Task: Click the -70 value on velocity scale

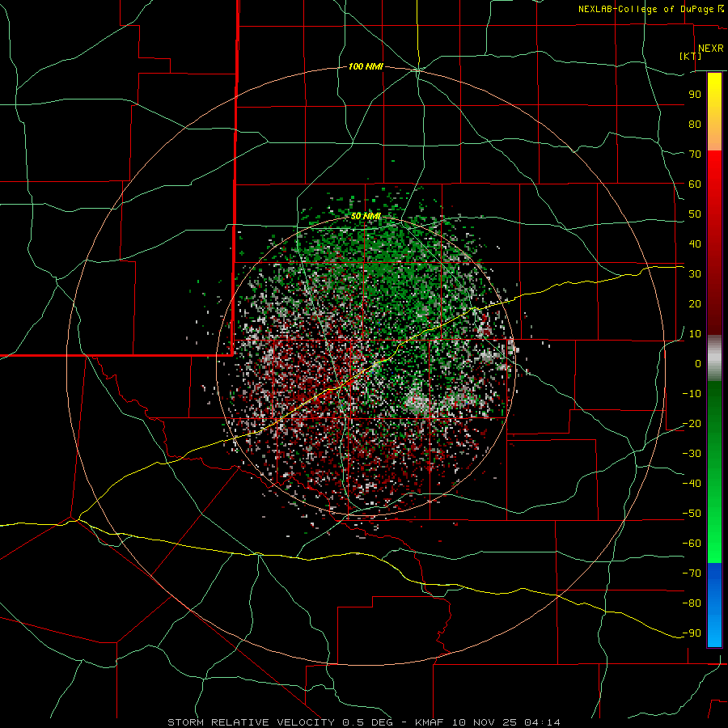Action: (x=692, y=573)
